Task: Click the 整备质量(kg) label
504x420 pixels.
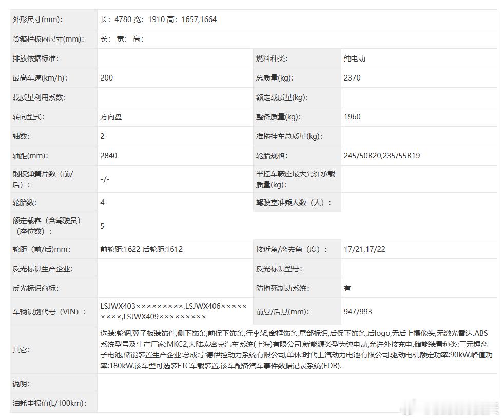Action: pos(278,117)
